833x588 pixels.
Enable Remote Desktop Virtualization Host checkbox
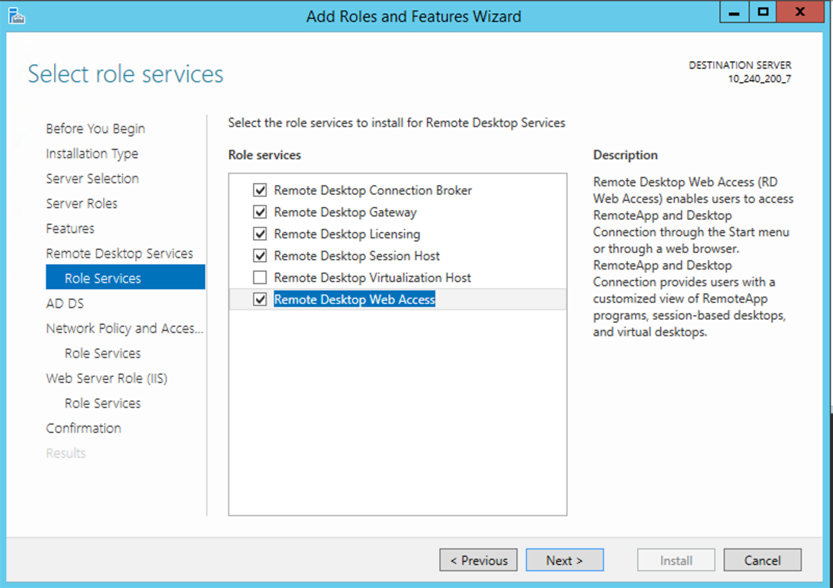click(x=261, y=278)
